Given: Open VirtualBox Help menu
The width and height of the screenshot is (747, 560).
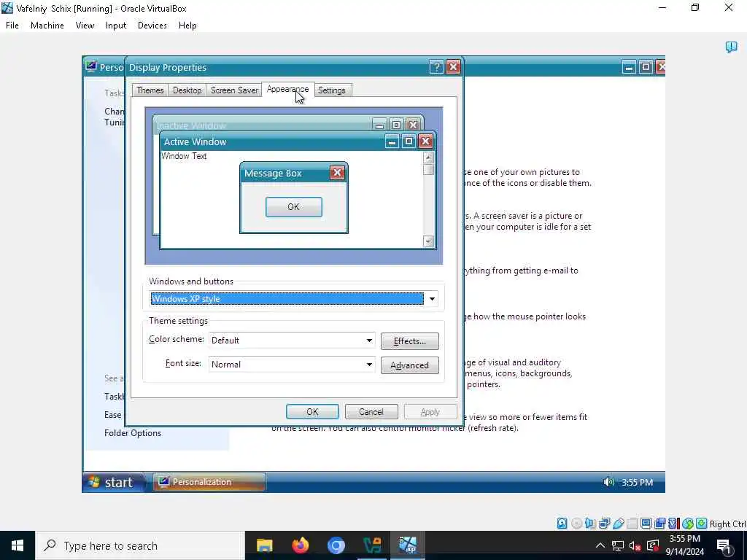Looking at the screenshot, I should (187, 26).
